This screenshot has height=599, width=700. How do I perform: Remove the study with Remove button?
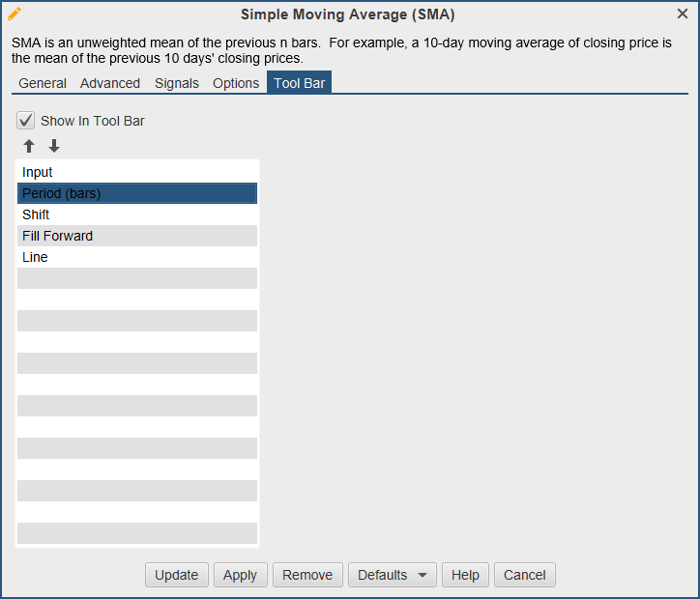tap(307, 575)
